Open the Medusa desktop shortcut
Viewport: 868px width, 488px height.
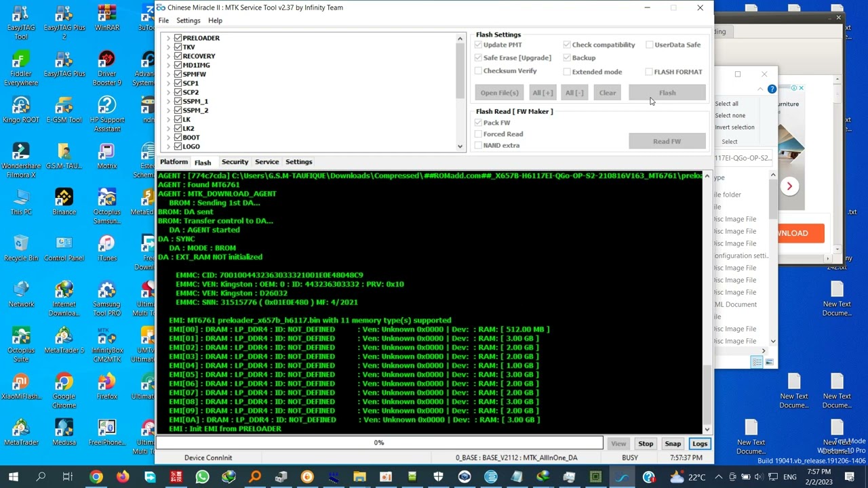(64, 432)
